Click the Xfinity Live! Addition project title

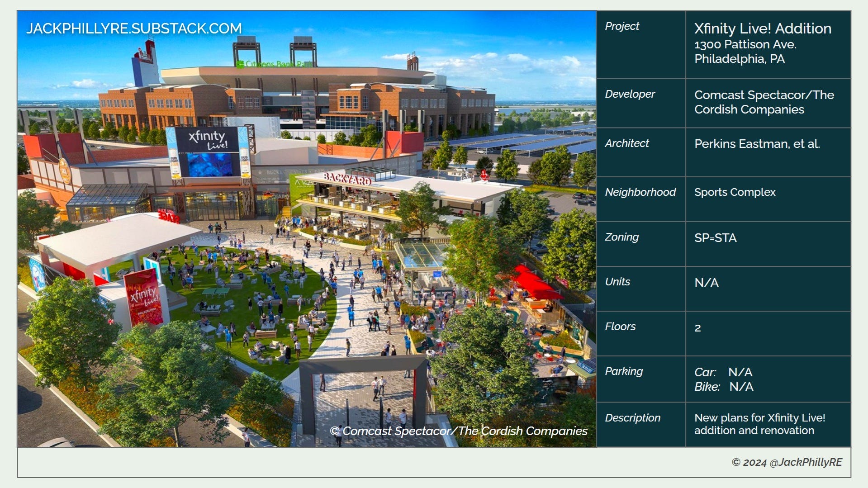(763, 28)
